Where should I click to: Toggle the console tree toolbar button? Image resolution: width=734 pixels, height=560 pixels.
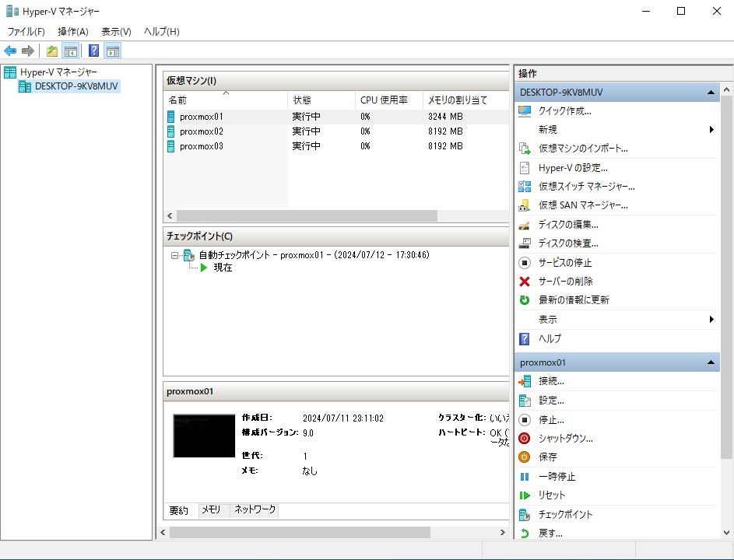71,51
